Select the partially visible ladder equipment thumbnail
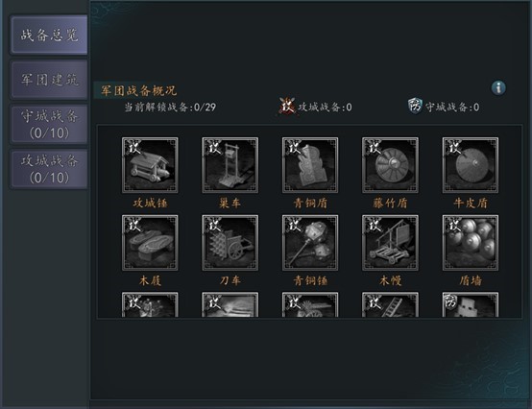 click(390, 304)
